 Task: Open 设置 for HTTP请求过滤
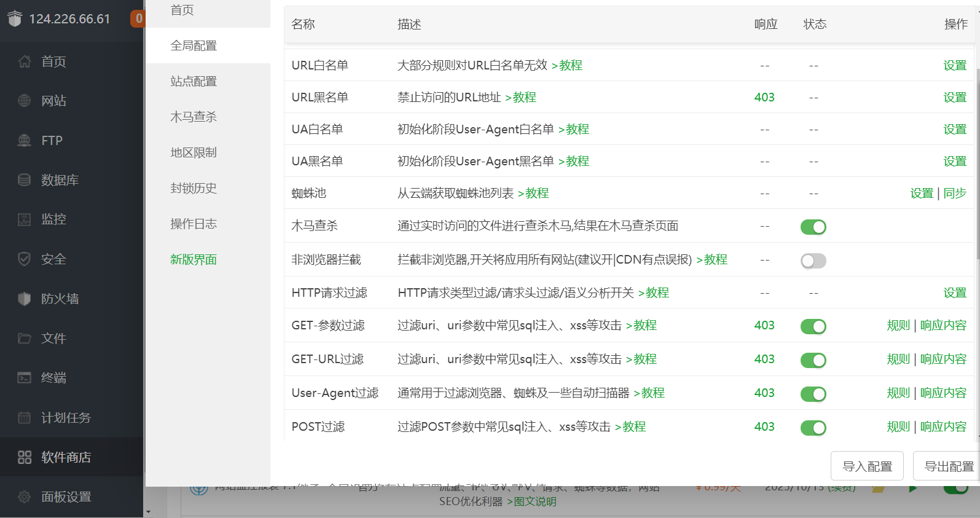click(x=955, y=292)
